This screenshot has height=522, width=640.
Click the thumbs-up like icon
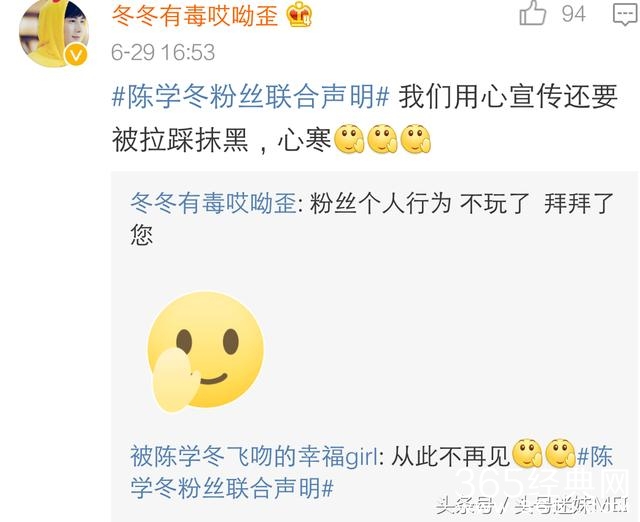tap(533, 13)
